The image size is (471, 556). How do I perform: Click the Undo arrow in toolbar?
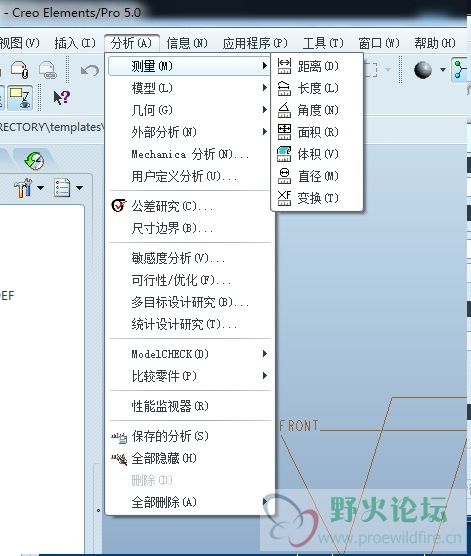(x=90, y=70)
